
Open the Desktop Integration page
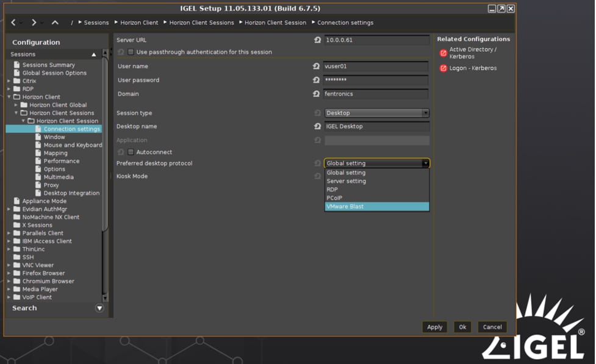coord(71,193)
